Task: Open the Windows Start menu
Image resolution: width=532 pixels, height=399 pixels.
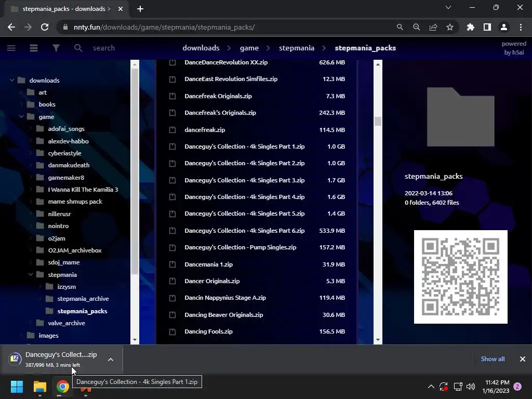Action: pos(17,387)
